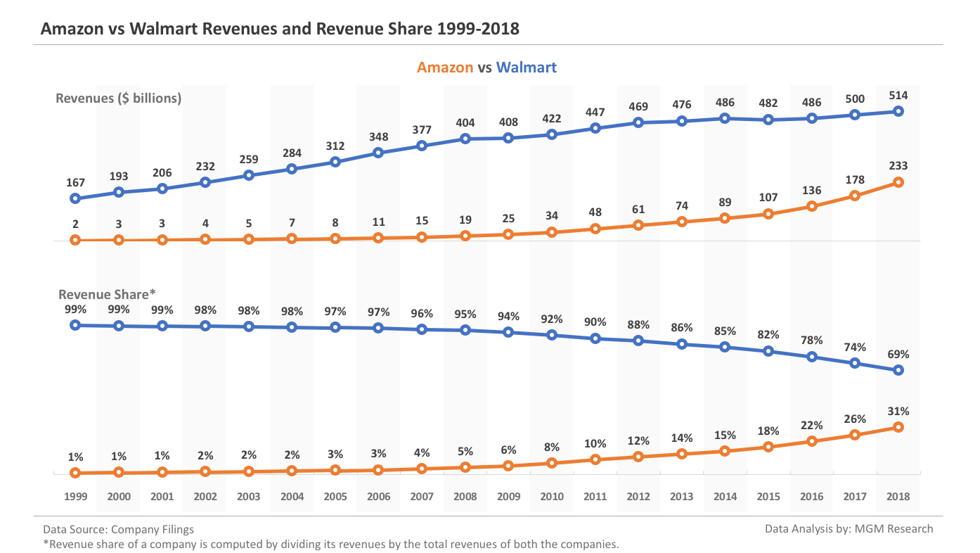The image size is (980, 553).
Task: Click Amazon's 2018 revenue data point marker
Action: pyautogui.click(x=898, y=182)
